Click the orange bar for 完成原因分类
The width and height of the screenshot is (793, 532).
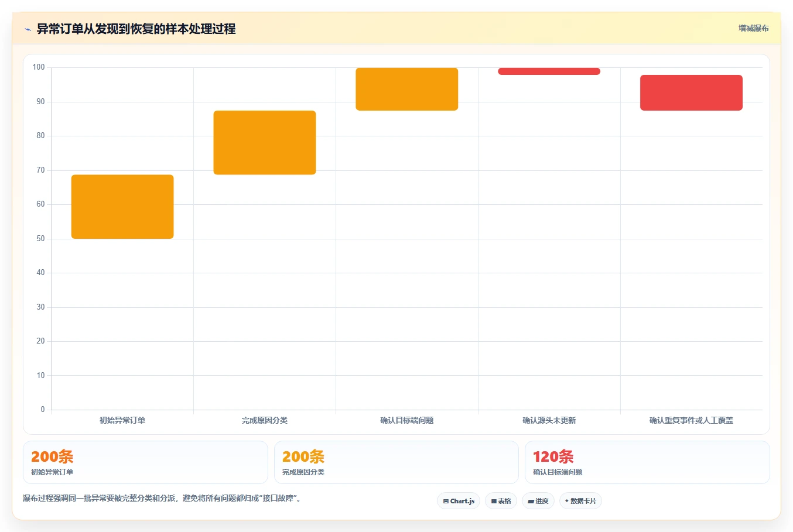[265, 143]
